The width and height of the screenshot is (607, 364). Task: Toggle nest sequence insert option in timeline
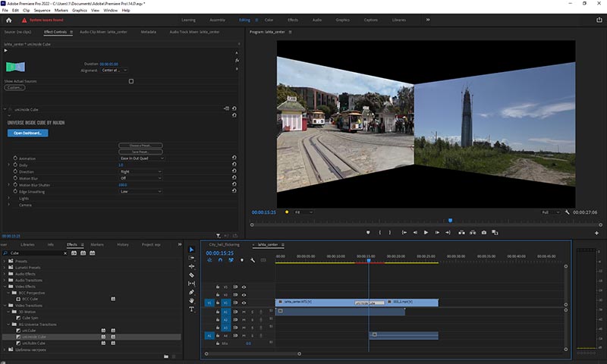pyautogui.click(x=209, y=260)
